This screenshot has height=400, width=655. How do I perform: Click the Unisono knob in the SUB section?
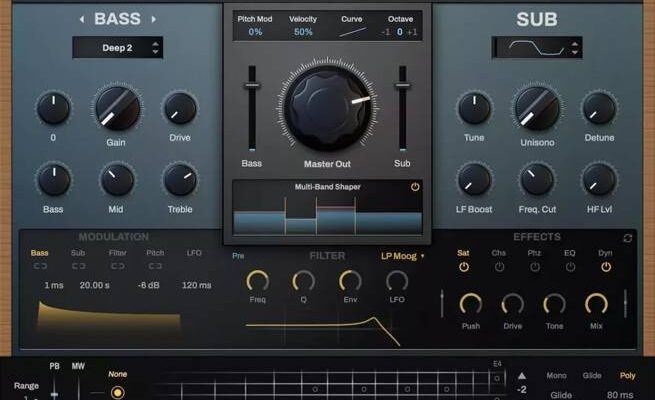[x=537, y=107]
